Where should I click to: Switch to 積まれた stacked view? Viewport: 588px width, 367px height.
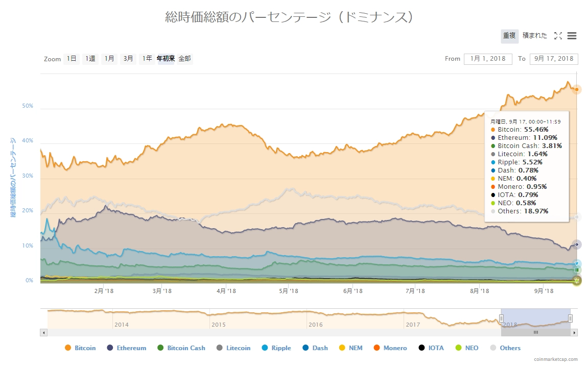tap(535, 36)
